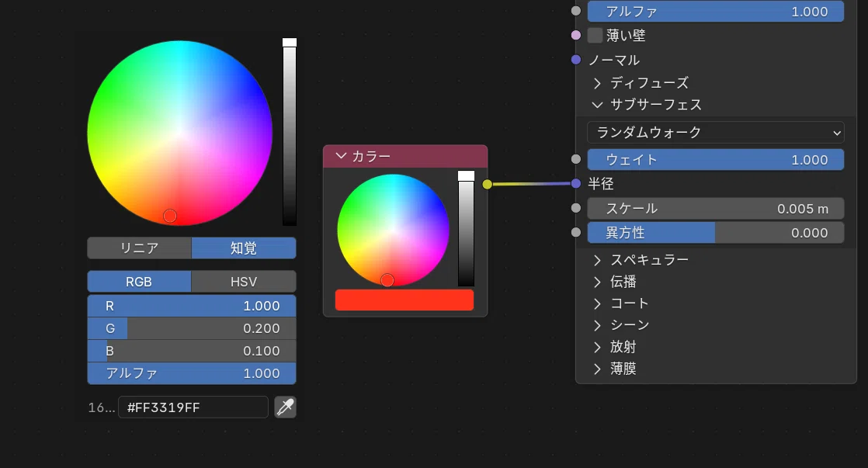Viewport: 868px width, 468px height.
Task: Click the pink 薄い壁 socket dot
Action: (x=576, y=36)
